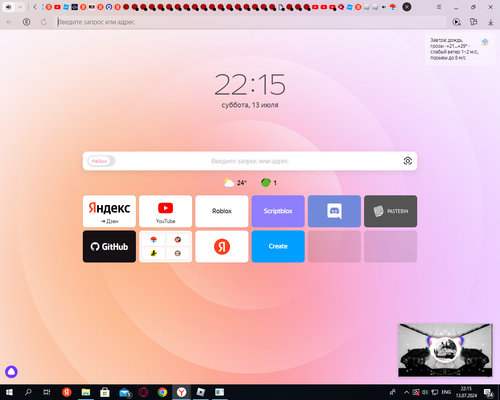Screen dimensions: 500x400
Task: Toggle the Нейро switch in search box
Action: [x=101, y=161]
